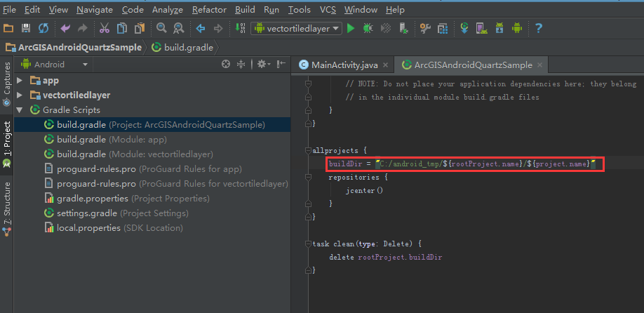Close the MainActivity.java tab
The height and width of the screenshot is (313, 644).
385,65
